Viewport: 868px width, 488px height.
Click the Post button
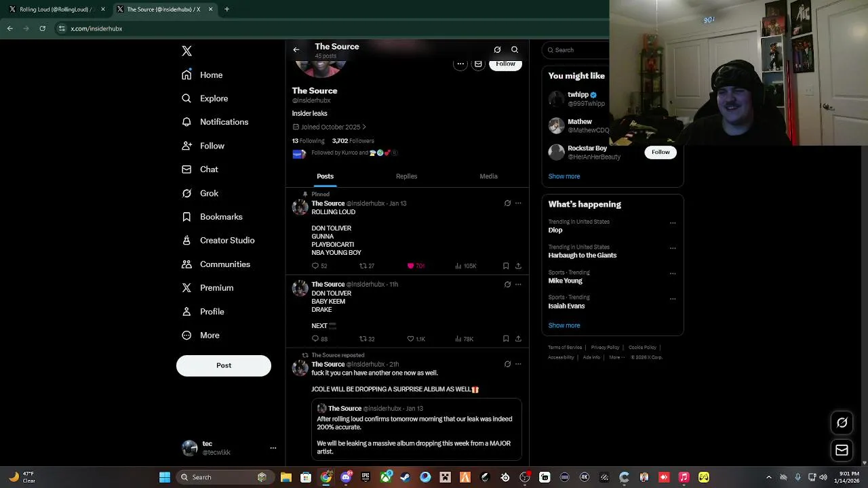(x=224, y=365)
